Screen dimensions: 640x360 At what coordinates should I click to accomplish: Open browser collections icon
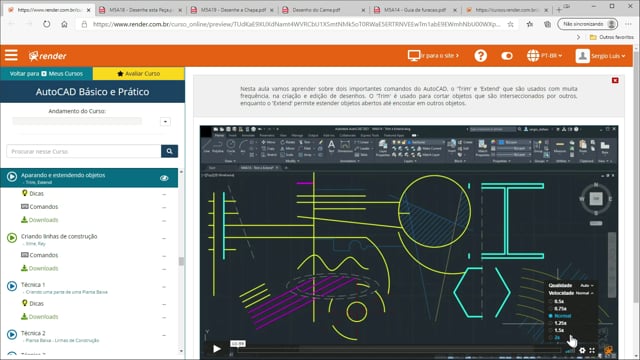point(547,24)
